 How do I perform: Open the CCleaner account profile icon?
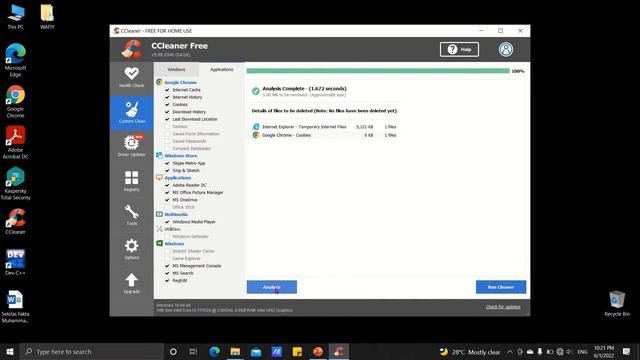tap(506, 49)
